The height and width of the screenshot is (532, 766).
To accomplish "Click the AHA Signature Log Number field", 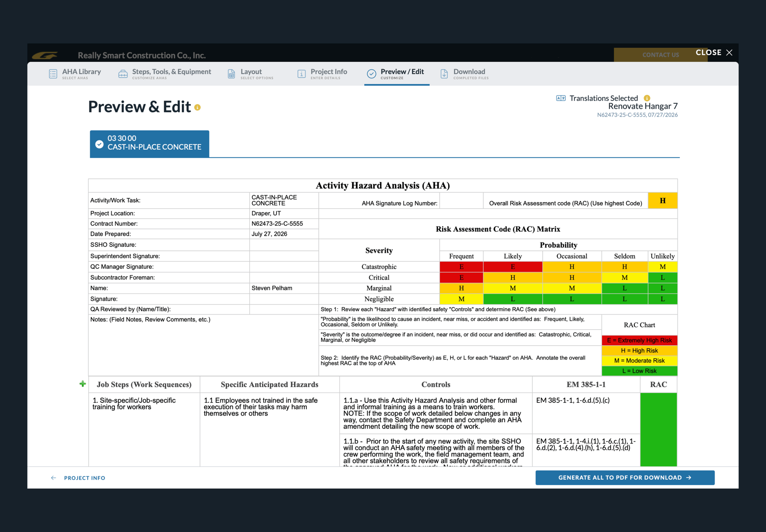I will pos(461,201).
